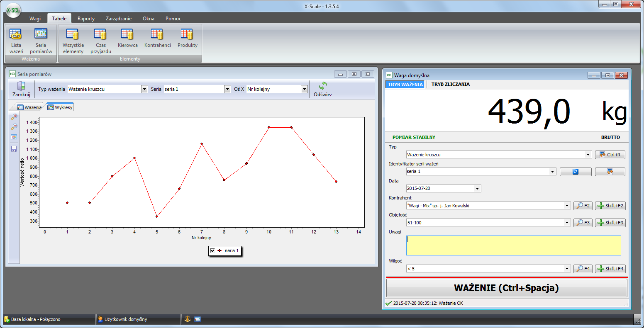Uncheck the seria 1 legend checkbox

213,250
